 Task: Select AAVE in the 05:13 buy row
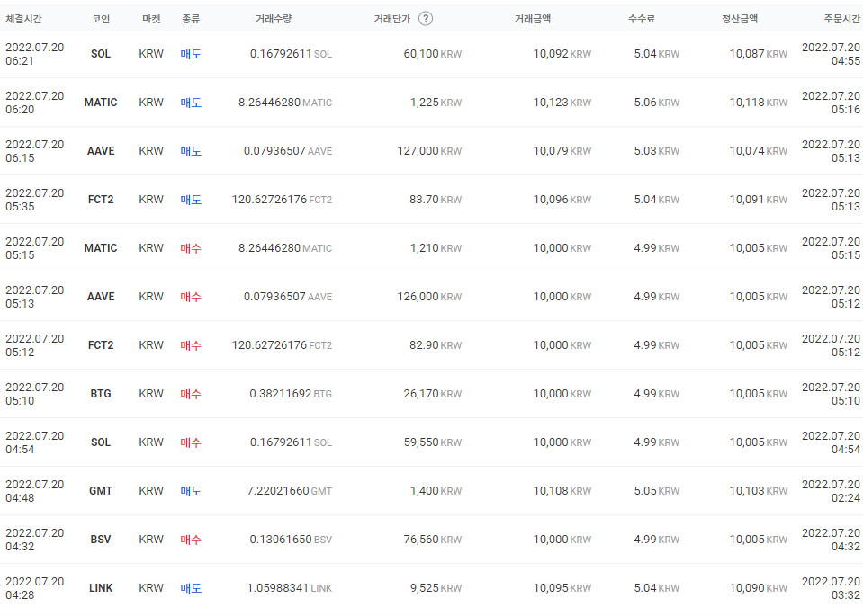tap(101, 297)
